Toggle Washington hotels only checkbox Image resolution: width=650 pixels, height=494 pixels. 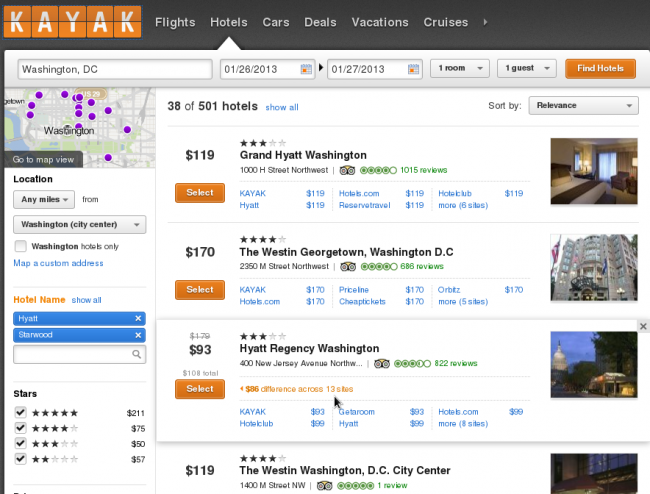pos(21,246)
